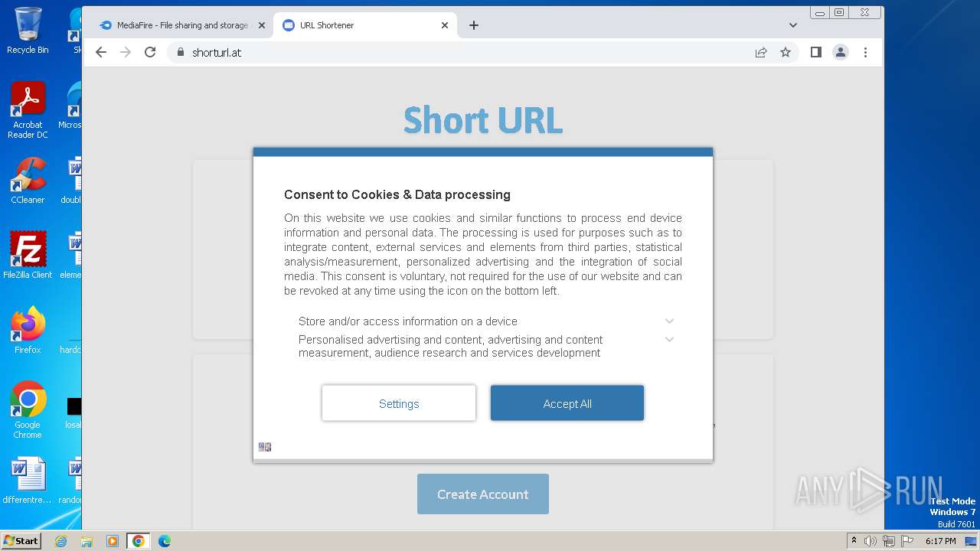Open FileZilla Client shortcut
The width and height of the screenshot is (980, 551).
(28, 256)
